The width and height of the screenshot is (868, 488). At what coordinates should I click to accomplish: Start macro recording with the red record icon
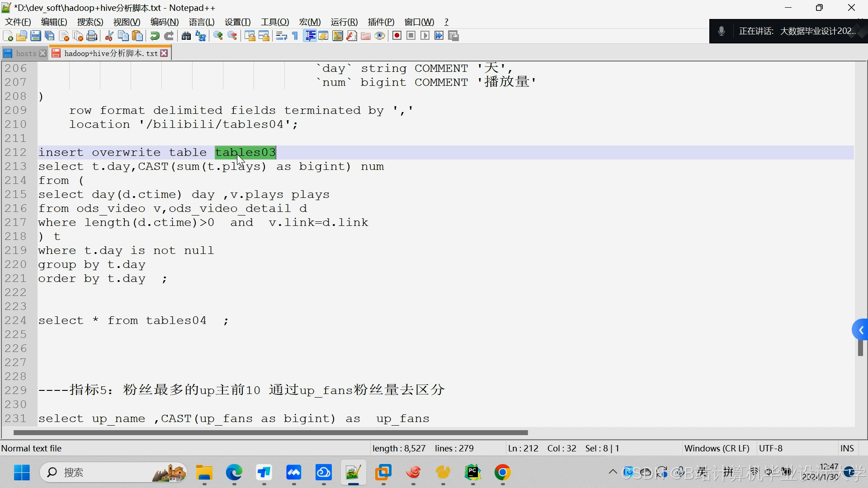pos(397,36)
